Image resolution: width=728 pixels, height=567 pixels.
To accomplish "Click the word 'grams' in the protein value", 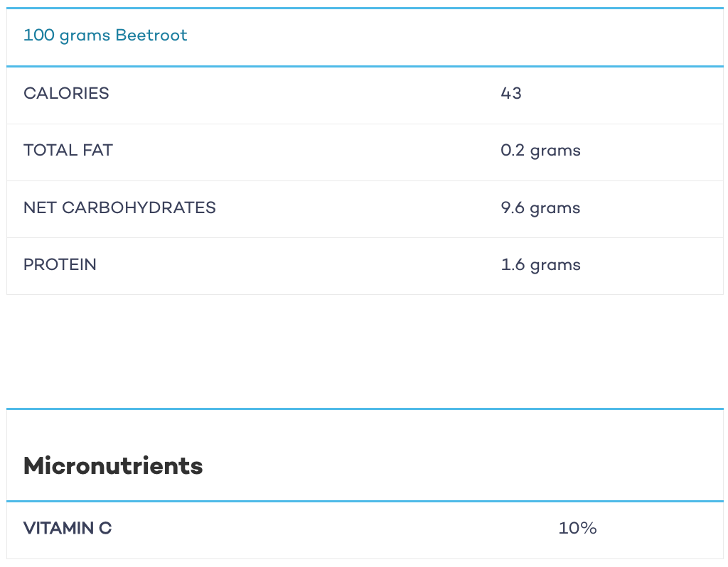I will coord(555,266).
